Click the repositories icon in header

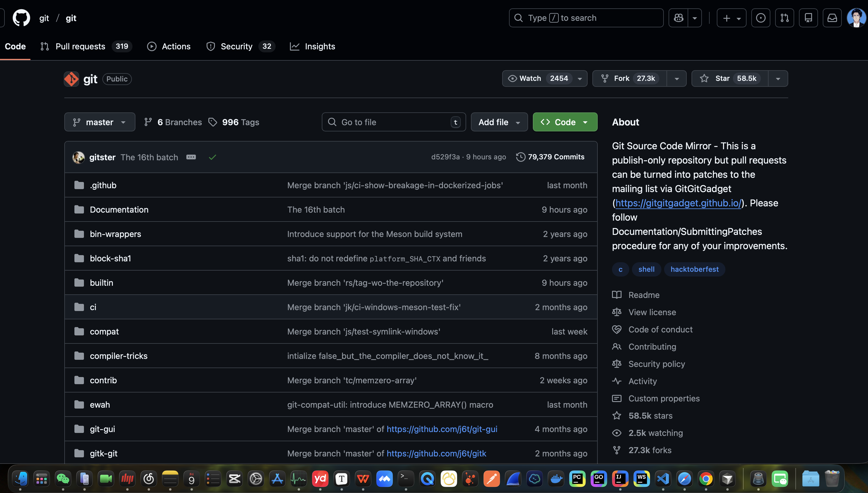(808, 18)
